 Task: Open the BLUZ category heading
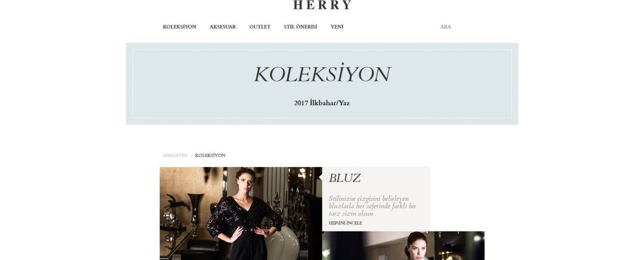point(345,178)
